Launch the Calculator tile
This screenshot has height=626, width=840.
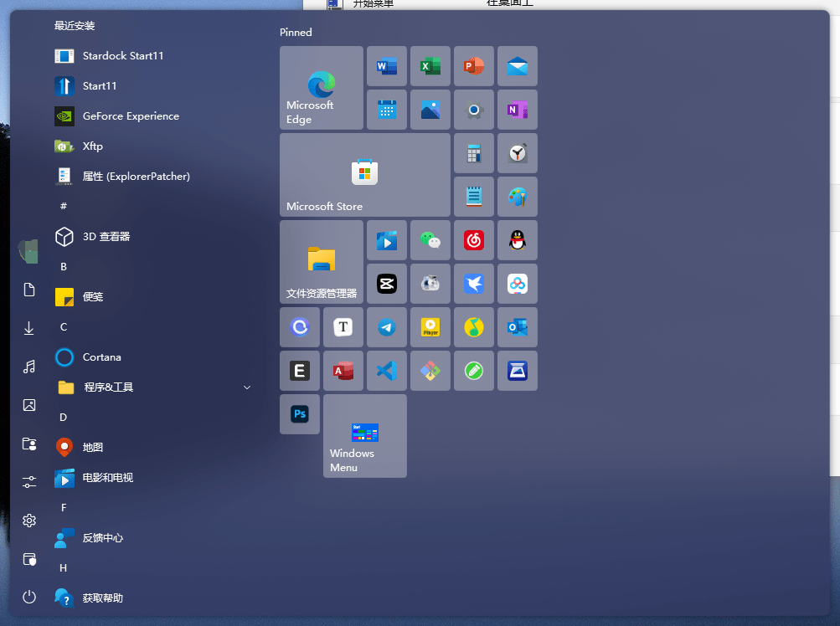(x=474, y=154)
